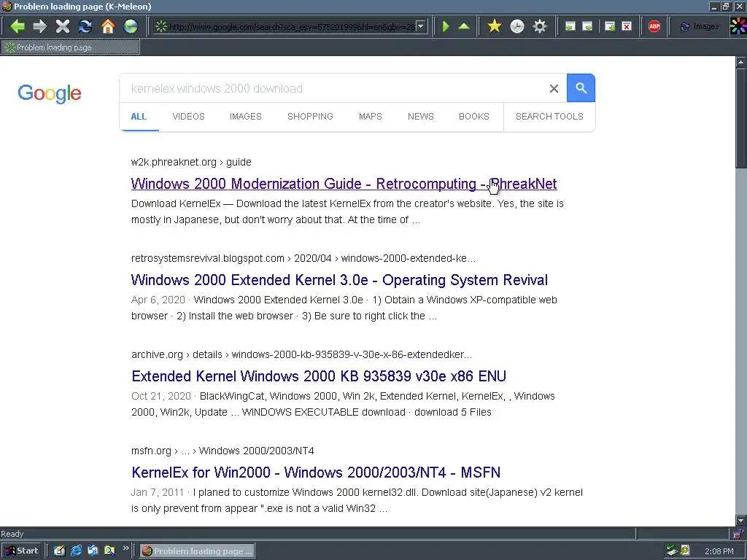Click the Images toolbar button
The image size is (747, 560).
pyautogui.click(x=700, y=27)
